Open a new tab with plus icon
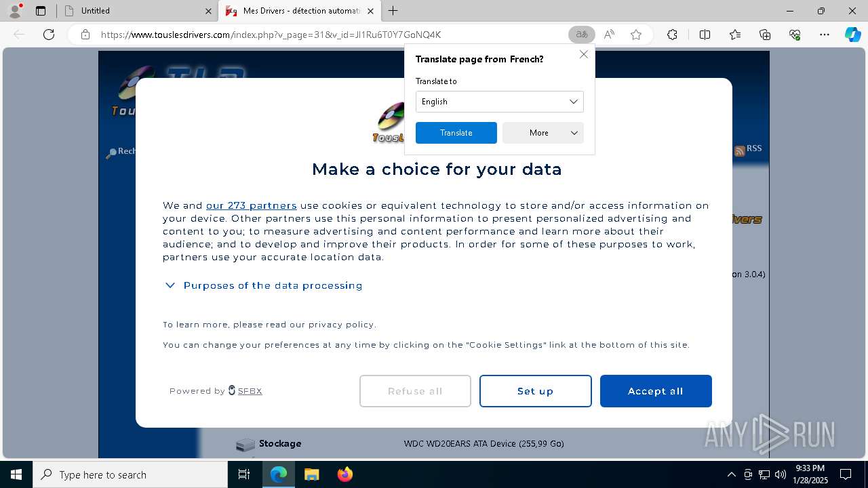Viewport: 868px width, 488px height. [x=393, y=11]
